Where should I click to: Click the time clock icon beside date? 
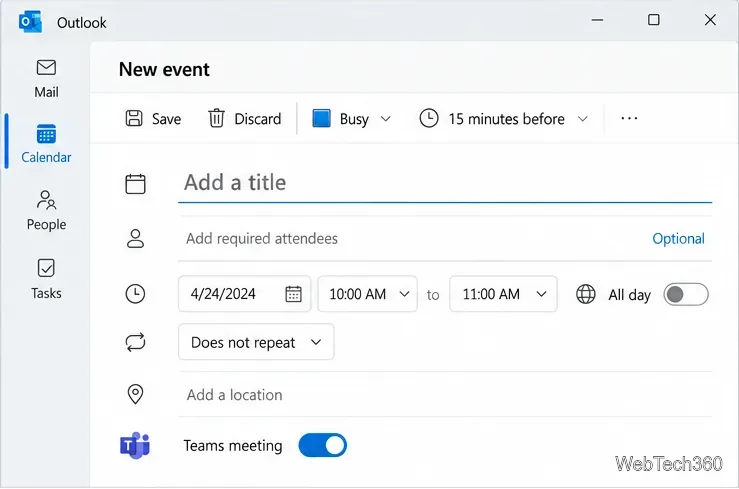(135, 294)
